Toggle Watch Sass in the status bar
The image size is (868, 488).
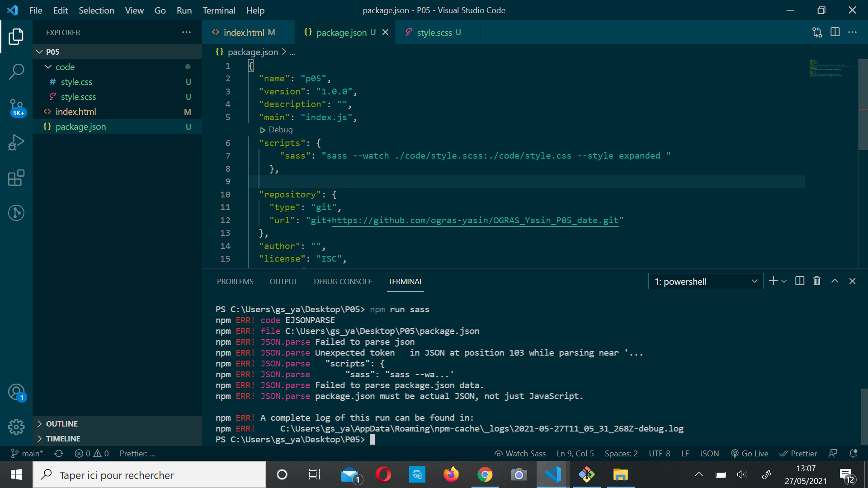tap(520, 453)
